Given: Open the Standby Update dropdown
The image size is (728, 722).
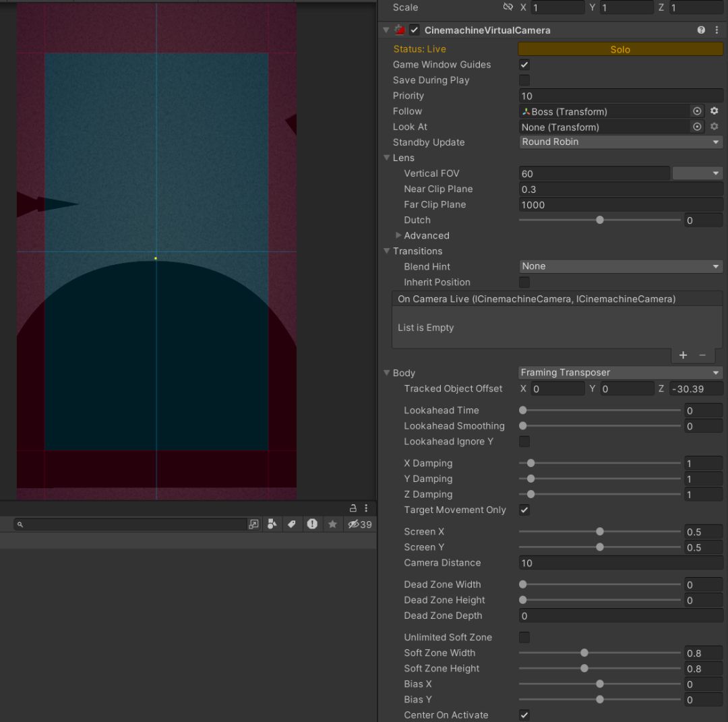Looking at the screenshot, I should 620,142.
